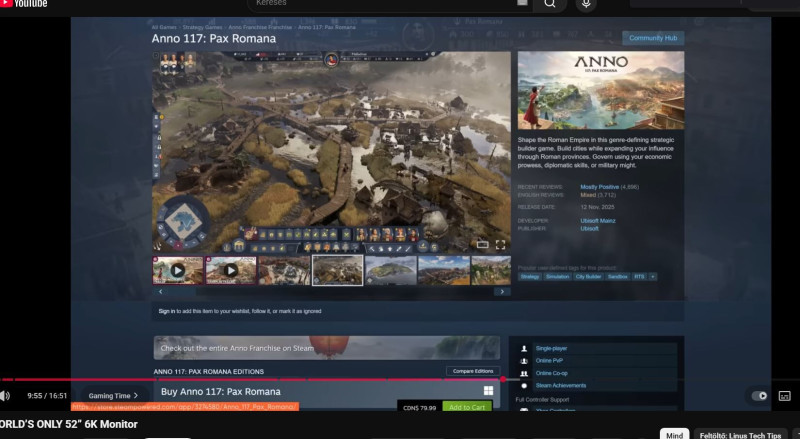Open Steam Community Hub button

click(653, 38)
